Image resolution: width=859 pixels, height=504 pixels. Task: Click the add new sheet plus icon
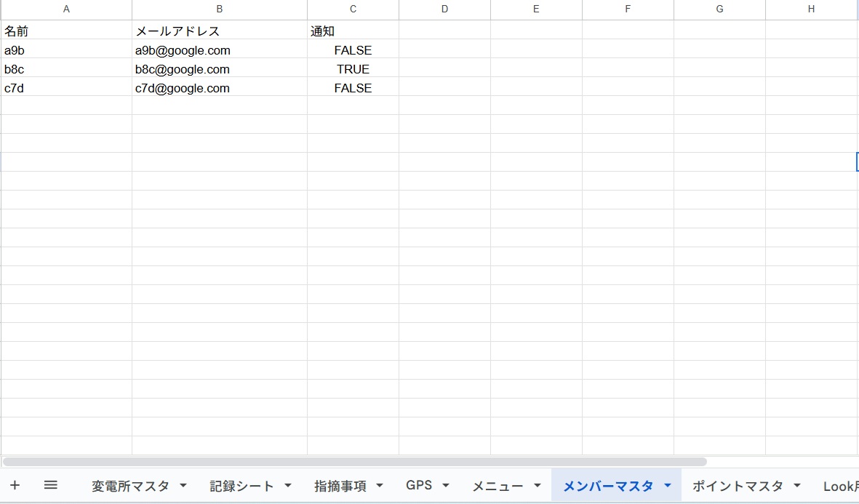click(15, 485)
